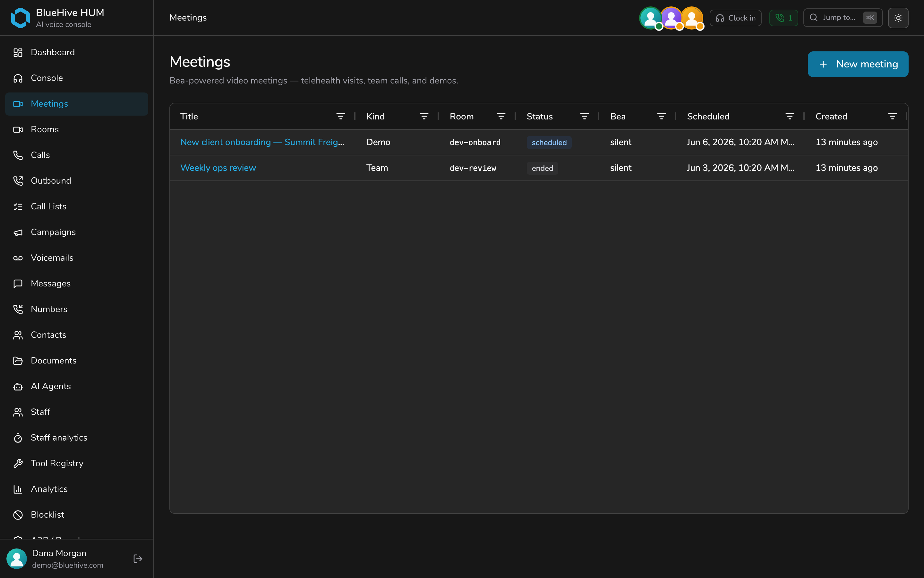Image resolution: width=924 pixels, height=578 pixels.
Task: Click the Contacts people icon
Action: click(x=18, y=335)
